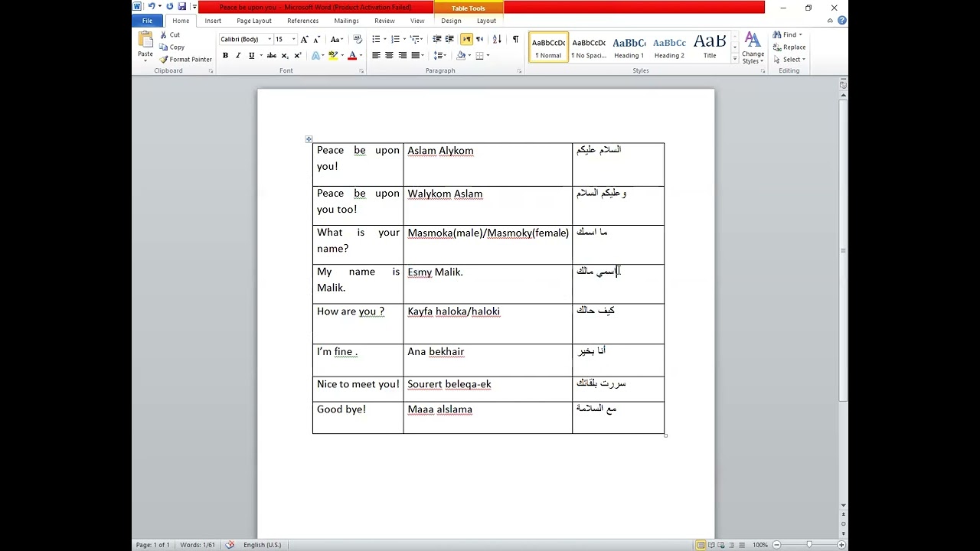Image resolution: width=980 pixels, height=551 pixels.
Task: Apply subscript formatting
Action: point(285,55)
